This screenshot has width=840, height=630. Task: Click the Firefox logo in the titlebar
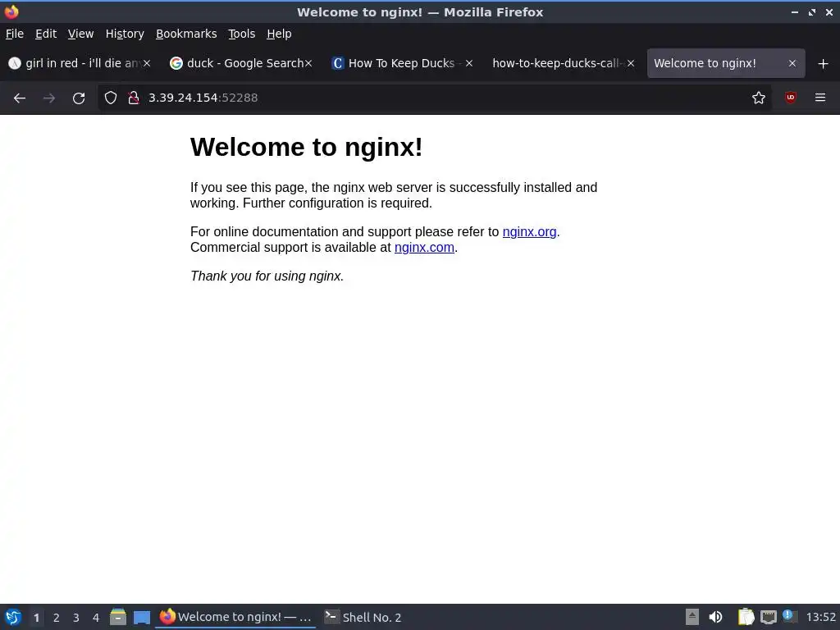point(11,11)
